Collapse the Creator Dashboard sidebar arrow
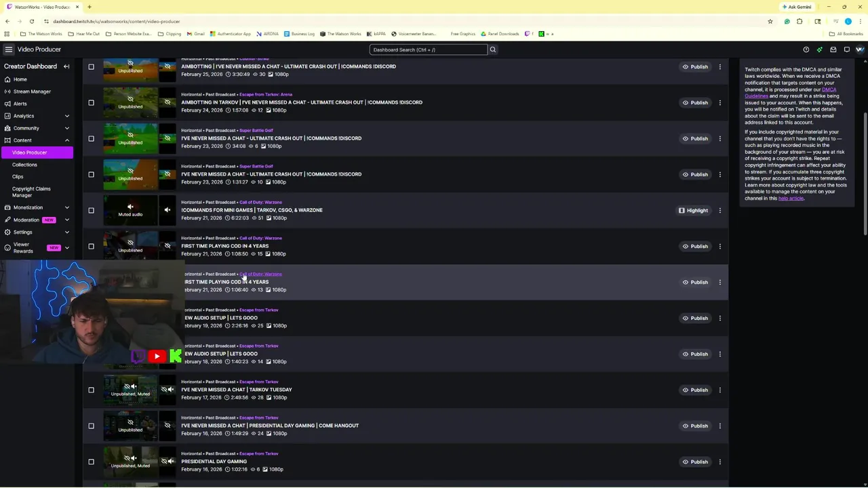The width and height of the screenshot is (868, 488). [x=66, y=66]
